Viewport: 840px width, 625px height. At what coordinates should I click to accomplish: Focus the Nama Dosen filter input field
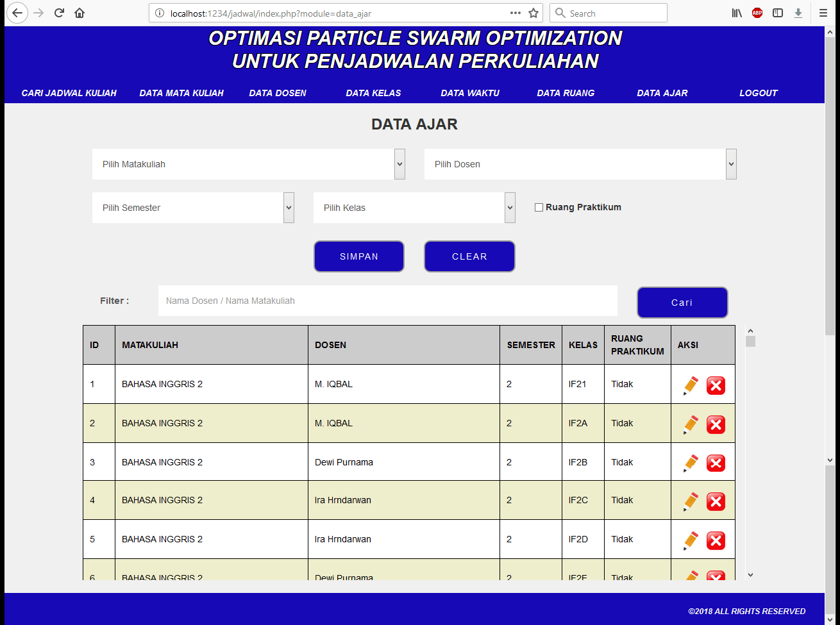pyautogui.click(x=387, y=301)
